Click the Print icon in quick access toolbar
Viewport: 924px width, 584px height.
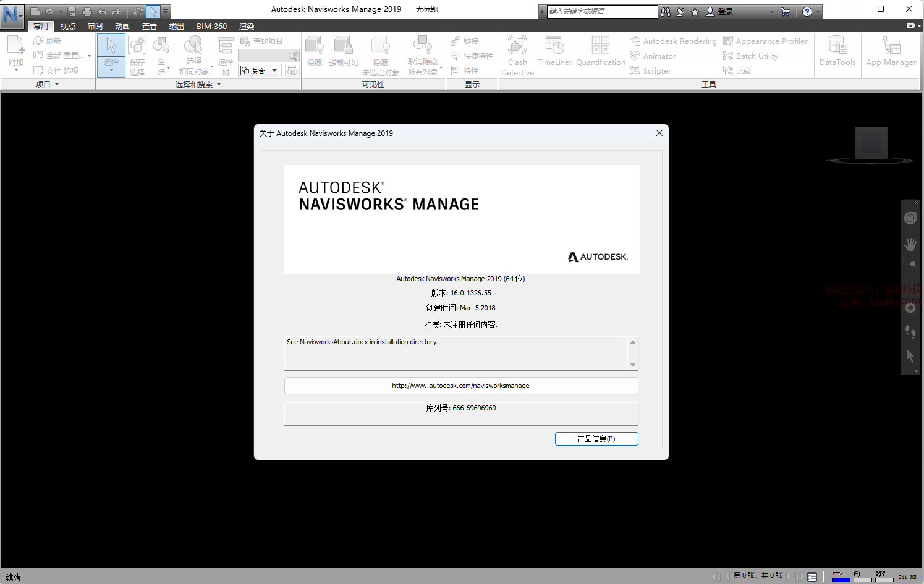pyautogui.click(x=87, y=12)
